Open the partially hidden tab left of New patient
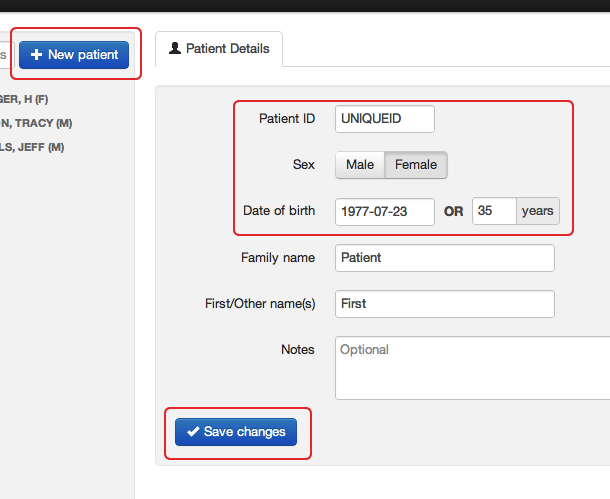This screenshot has height=499, width=610. (4, 55)
